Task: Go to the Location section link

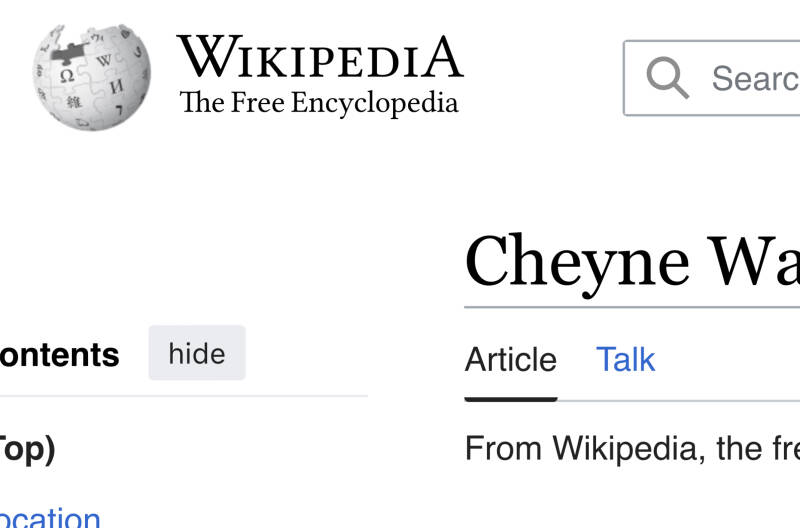Action: tap(50, 518)
